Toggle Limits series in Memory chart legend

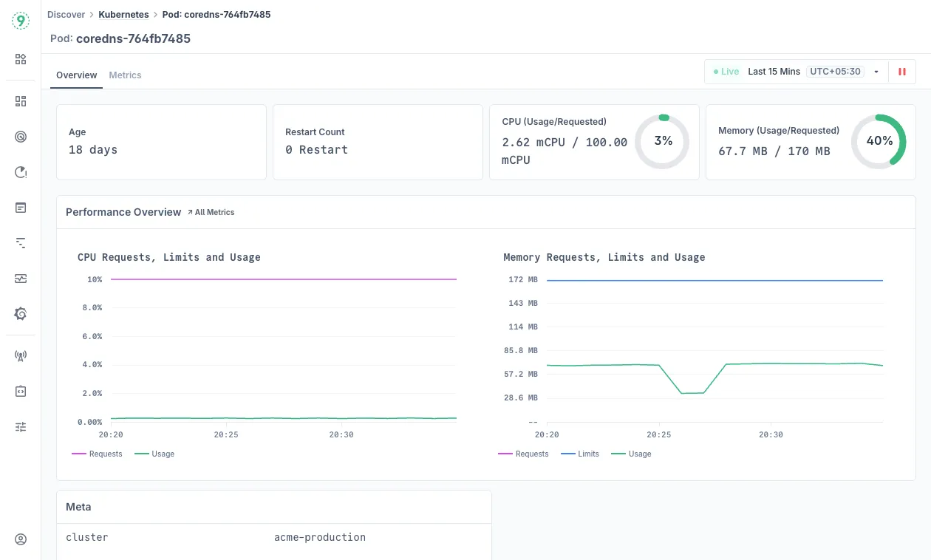[x=588, y=454]
